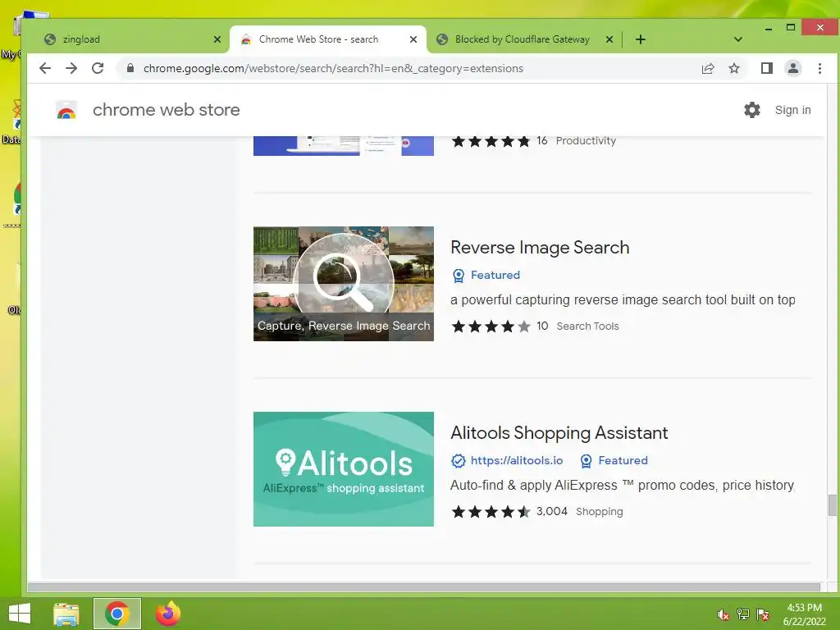The image size is (840, 630).
Task: Sign in to Chrome Web Store
Action: point(792,110)
